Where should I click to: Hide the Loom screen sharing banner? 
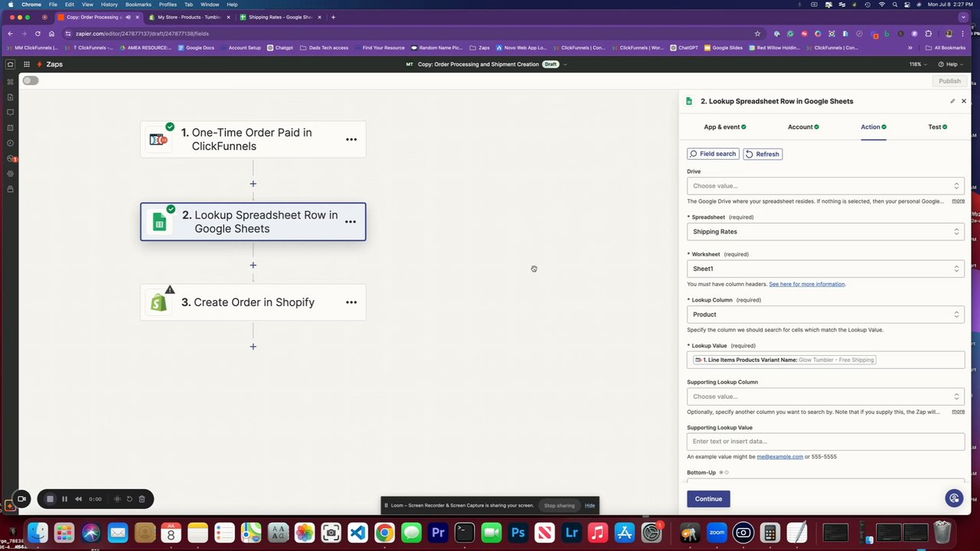click(x=590, y=505)
